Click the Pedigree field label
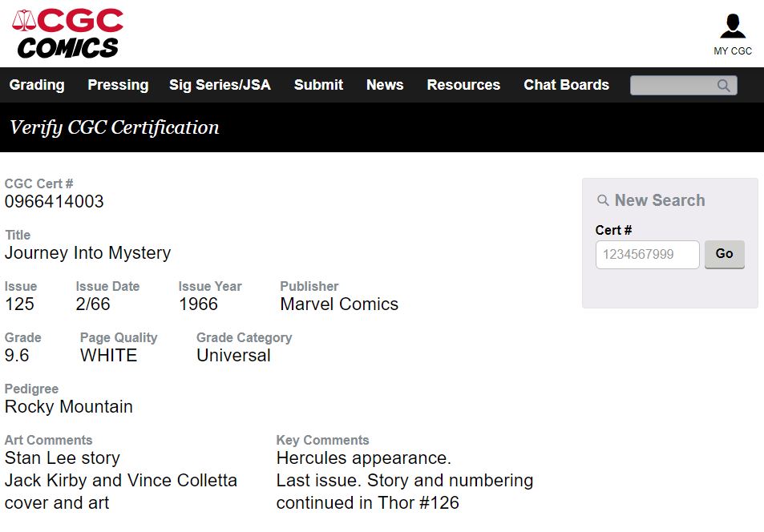764x532 pixels. click(x=32, y=389)
